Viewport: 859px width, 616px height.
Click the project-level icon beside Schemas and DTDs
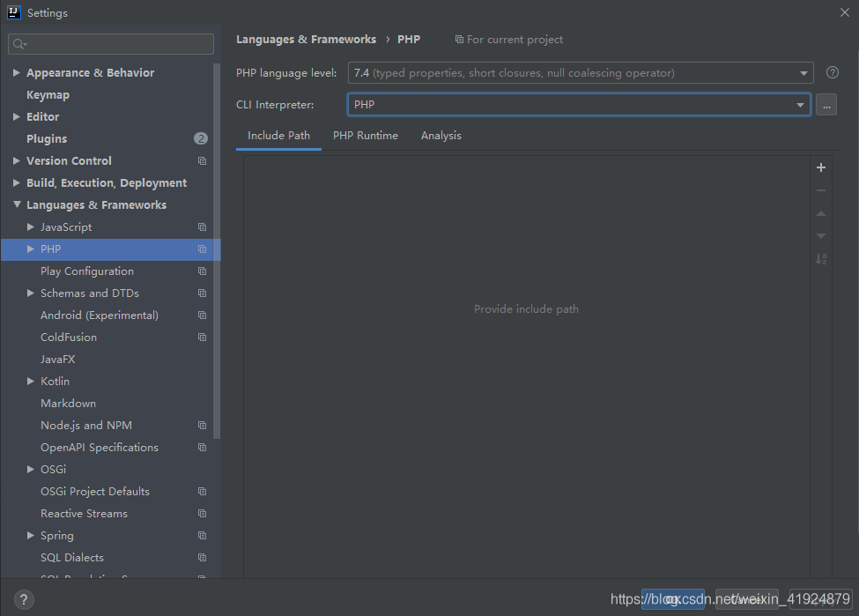click(202, 293)
